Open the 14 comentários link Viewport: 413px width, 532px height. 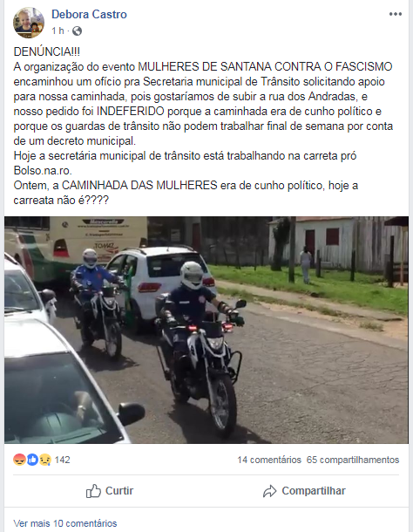pyautogui.click(x=269, y=460)
